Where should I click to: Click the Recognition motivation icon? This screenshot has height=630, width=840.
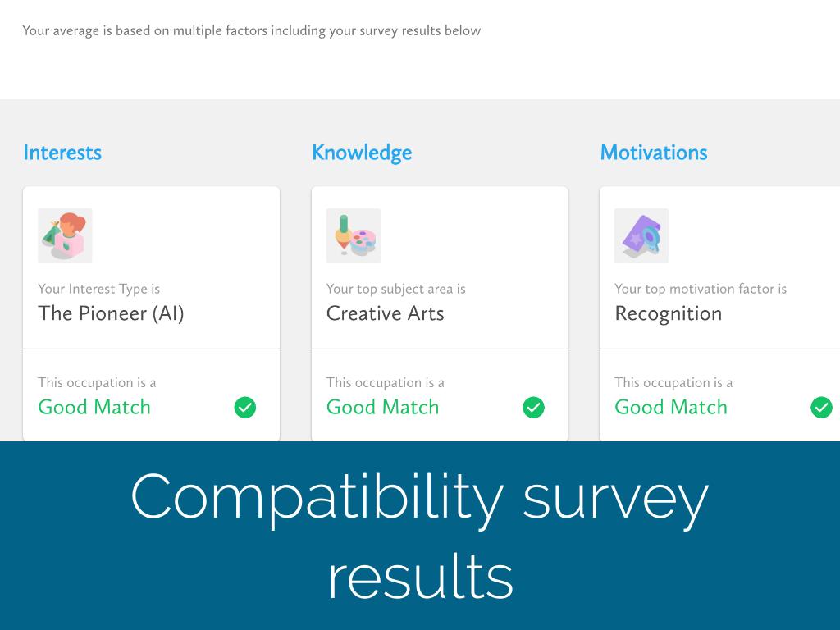pyautogui.click(x=641, y=235)
